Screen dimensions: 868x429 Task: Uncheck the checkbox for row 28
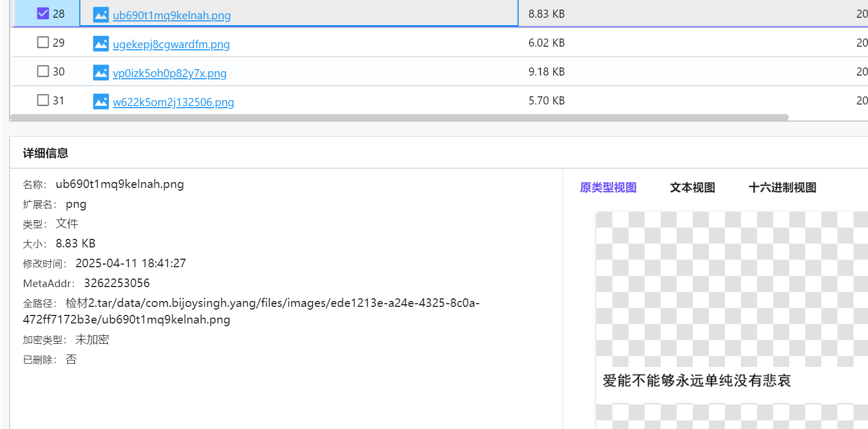click(43, 13)
